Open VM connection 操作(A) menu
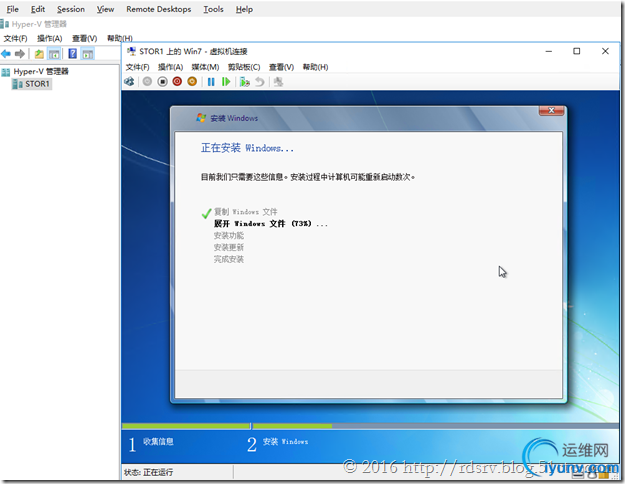 (x=170, y=67)
